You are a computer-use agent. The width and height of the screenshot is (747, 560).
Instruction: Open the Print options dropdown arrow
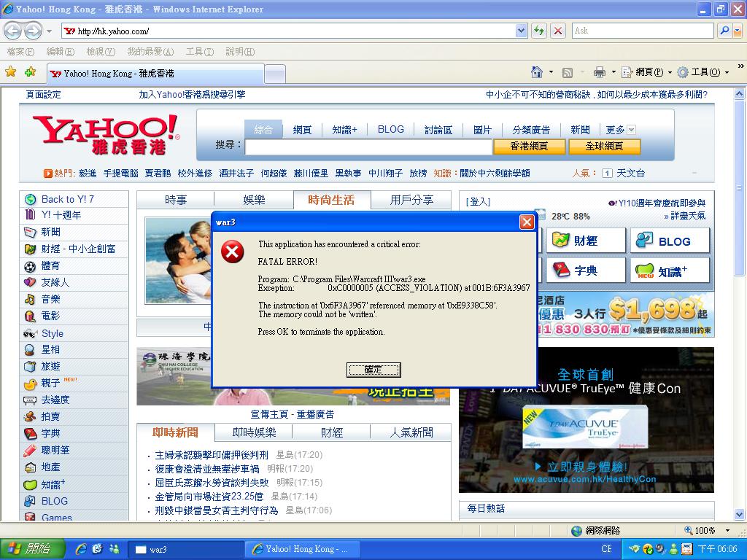(614, 72)
